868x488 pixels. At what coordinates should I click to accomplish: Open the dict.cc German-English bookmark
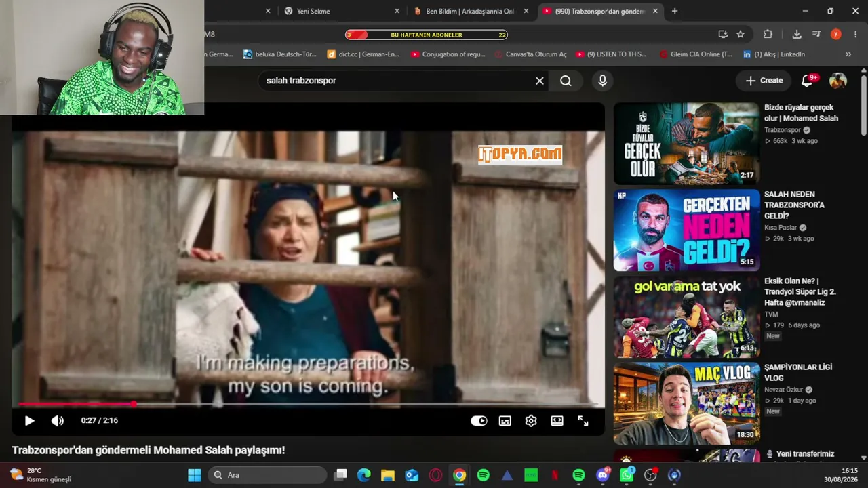tap(363, 54)
